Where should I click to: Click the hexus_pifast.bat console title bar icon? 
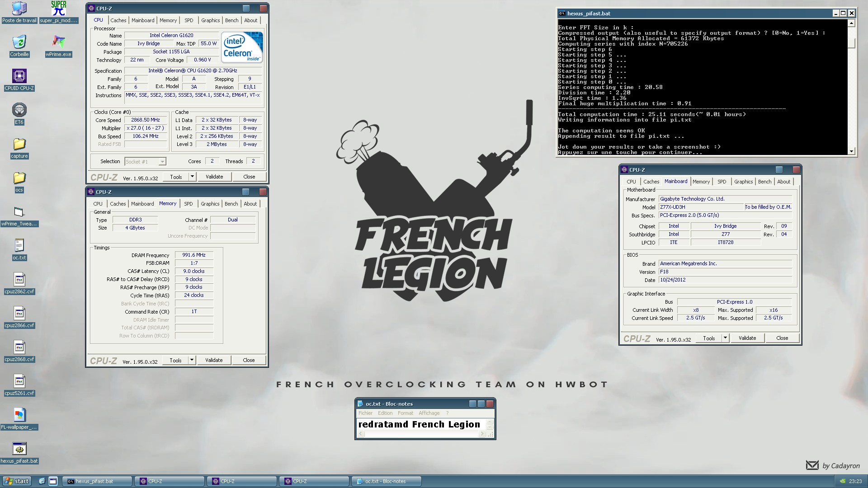[562, 14]
